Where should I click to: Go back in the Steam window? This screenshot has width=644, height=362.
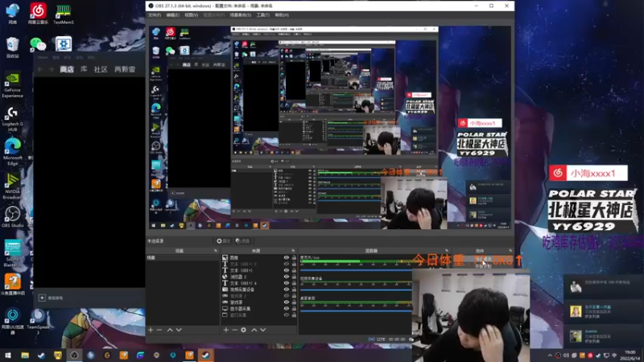(x=40, y=69)
